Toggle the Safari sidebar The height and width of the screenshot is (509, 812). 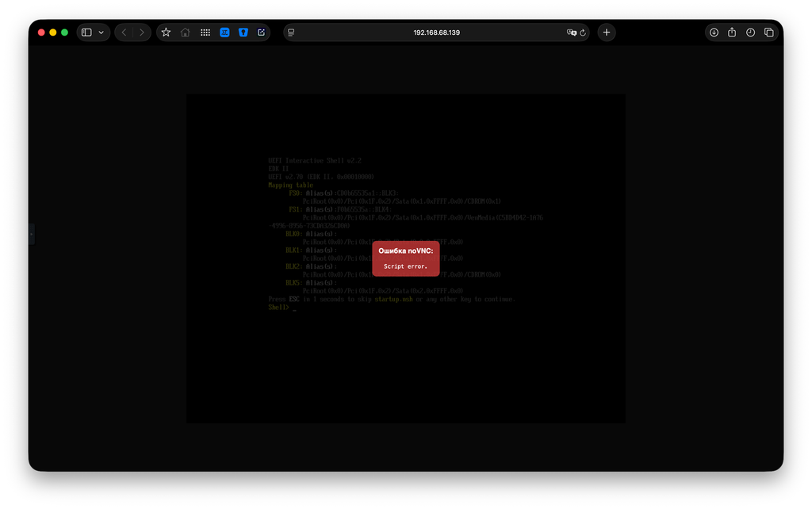pyautogui.click(x=86, y=32)
